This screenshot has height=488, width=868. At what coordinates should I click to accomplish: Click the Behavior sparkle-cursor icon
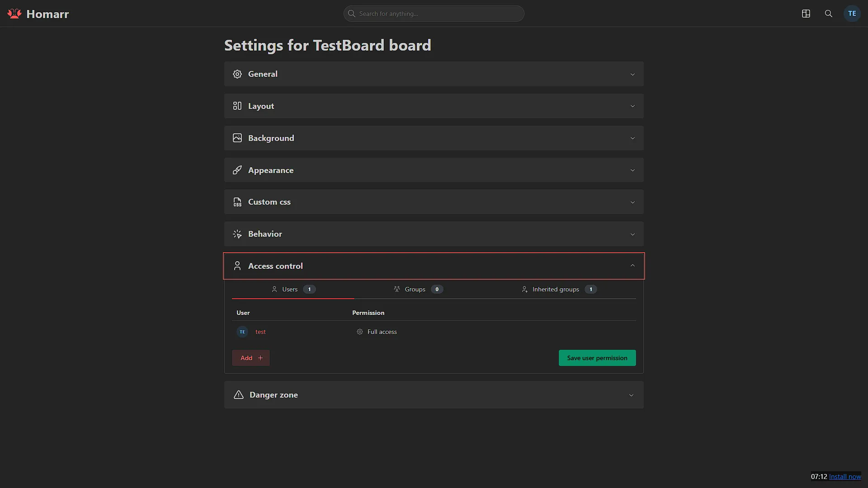[237, 234]
